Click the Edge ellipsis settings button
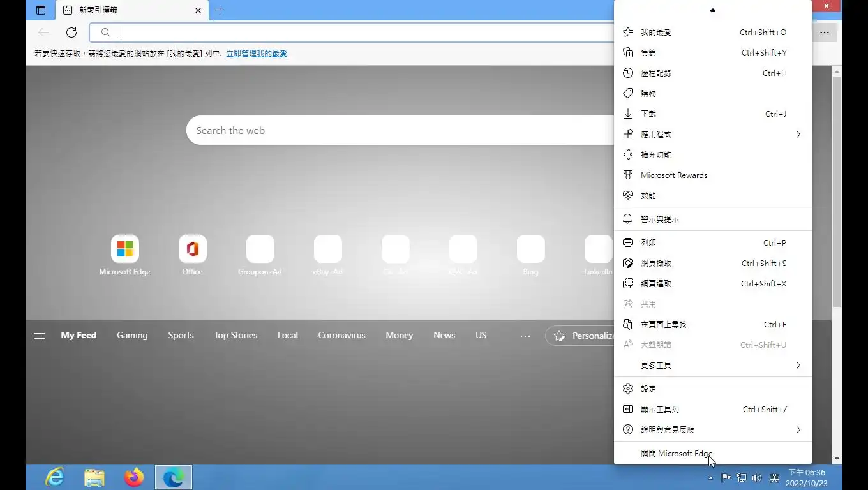 coord(825,33)
